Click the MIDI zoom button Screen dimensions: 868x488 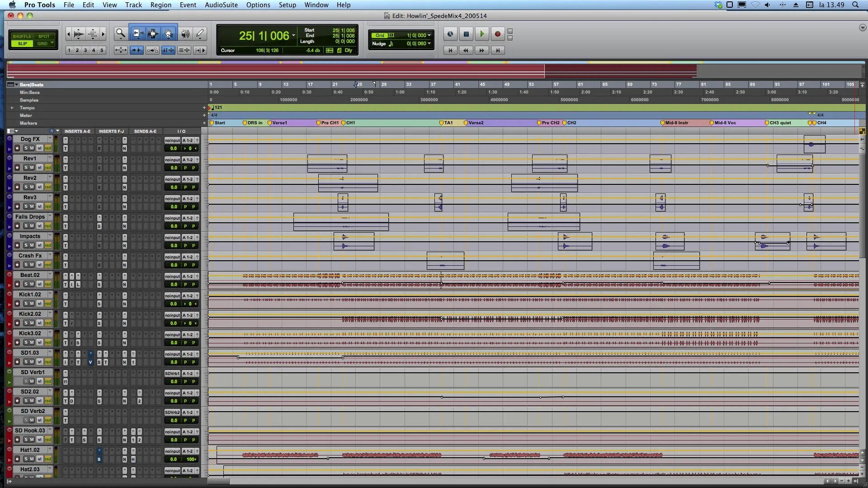(92, 34)
